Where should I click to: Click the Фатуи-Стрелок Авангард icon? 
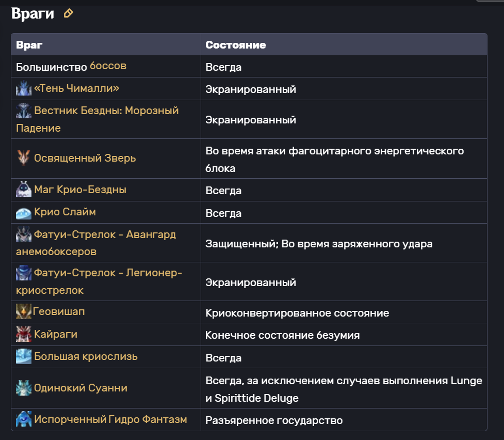point(24,234)
